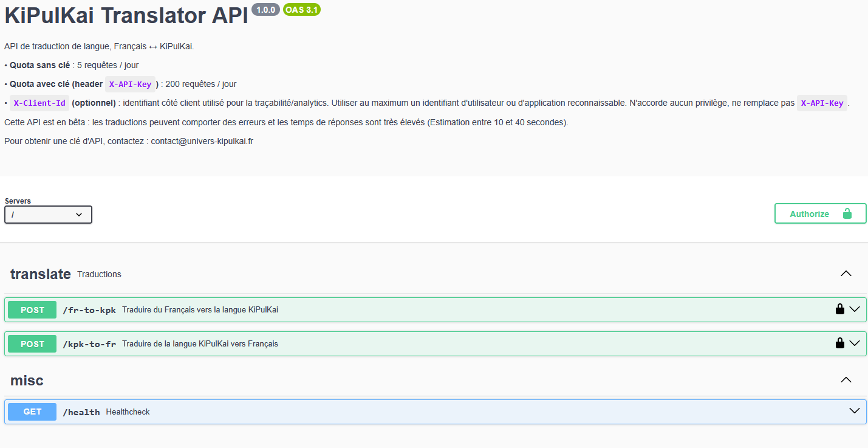Click the POST badge for /kpk-to-fr
The image size is (868, 448).
[x=32, y=344]
